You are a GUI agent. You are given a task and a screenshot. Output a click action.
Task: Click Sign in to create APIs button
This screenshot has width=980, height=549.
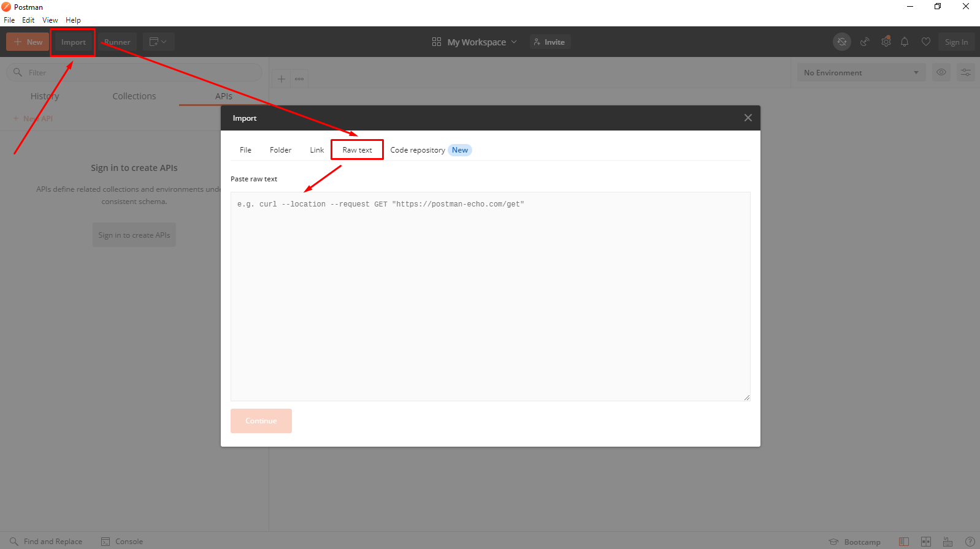(134, 235)
